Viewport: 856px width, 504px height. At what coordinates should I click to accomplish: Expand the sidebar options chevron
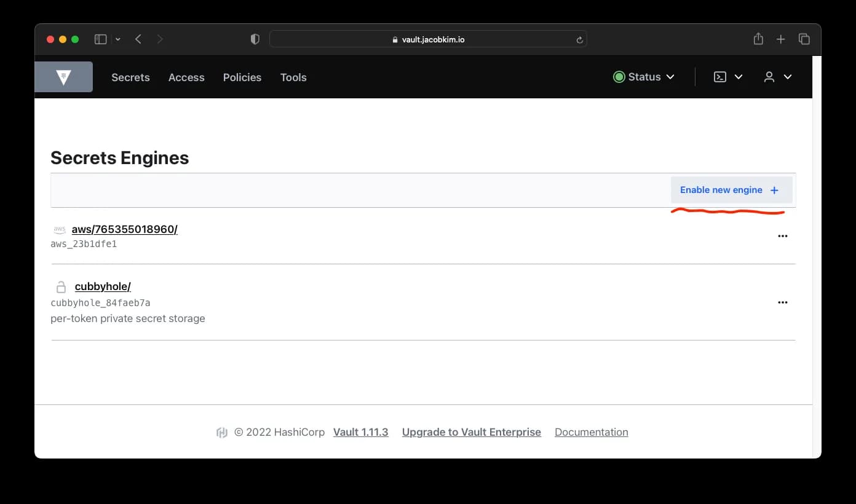click(118, 39)
